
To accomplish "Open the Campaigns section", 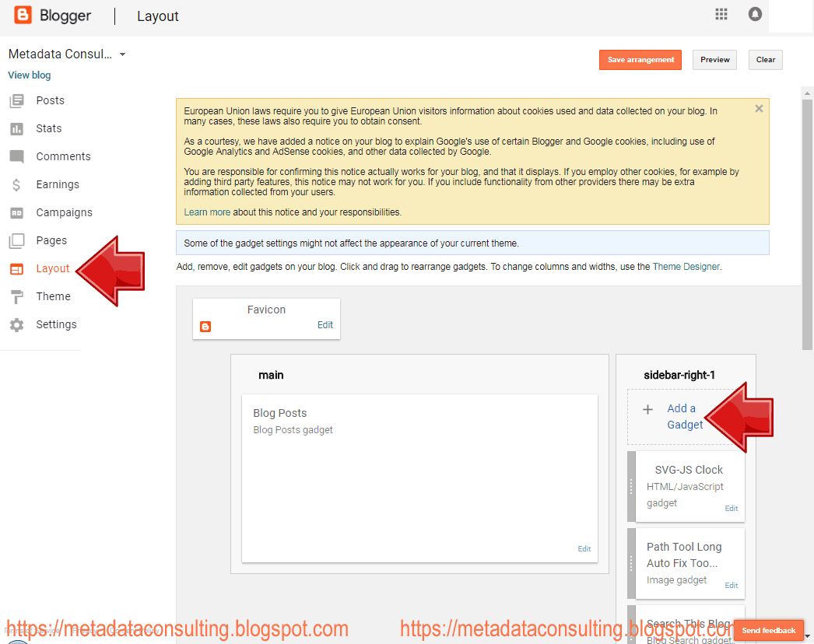I will [65, 213].
